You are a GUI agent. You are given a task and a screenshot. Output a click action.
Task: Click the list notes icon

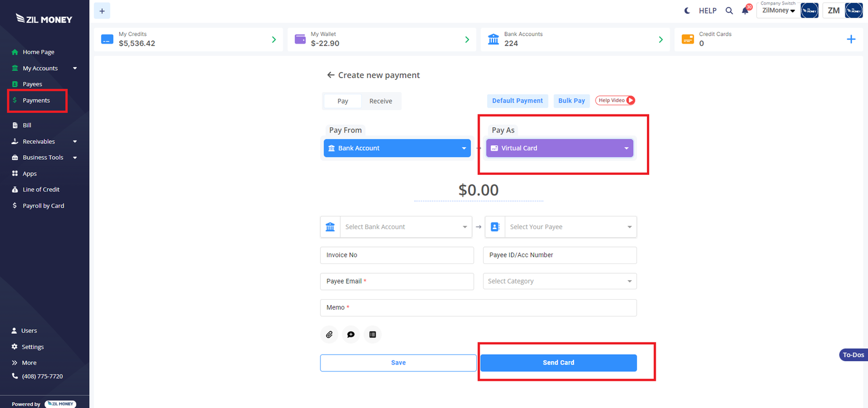[x=373, y=335]
